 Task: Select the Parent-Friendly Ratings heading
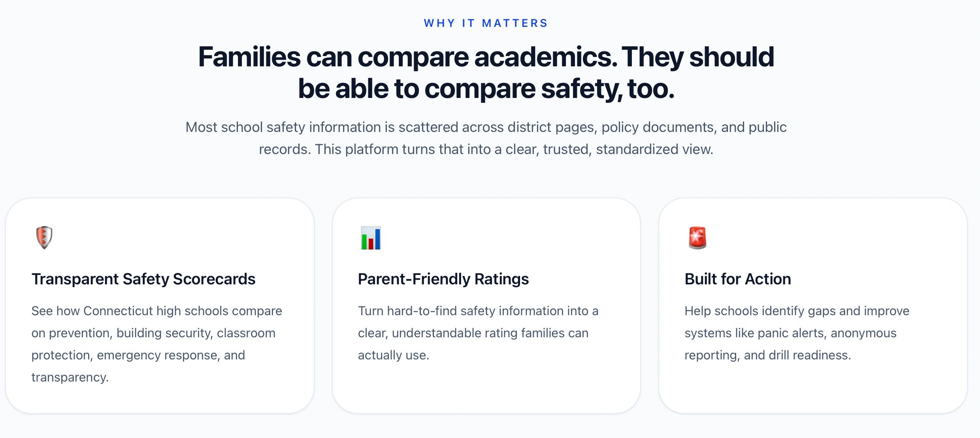point(443,279)
